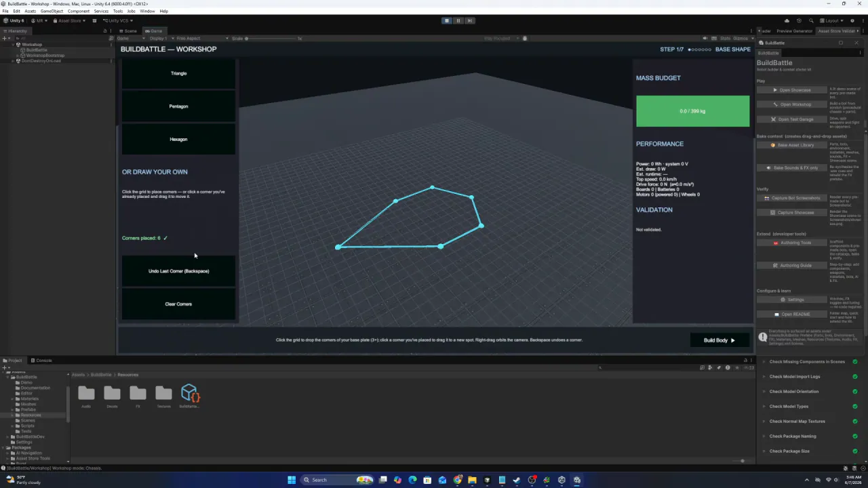This screenshot has width=868, height=488.
Task: Collapse the Workshop scene in the Hierarchy
Action: (13, 45)
